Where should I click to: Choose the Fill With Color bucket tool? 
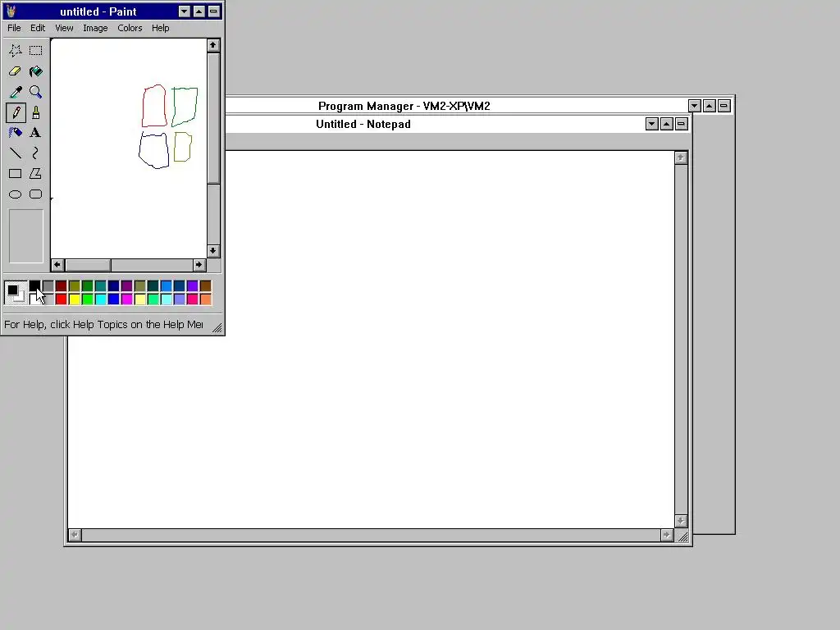pos(36,71)
